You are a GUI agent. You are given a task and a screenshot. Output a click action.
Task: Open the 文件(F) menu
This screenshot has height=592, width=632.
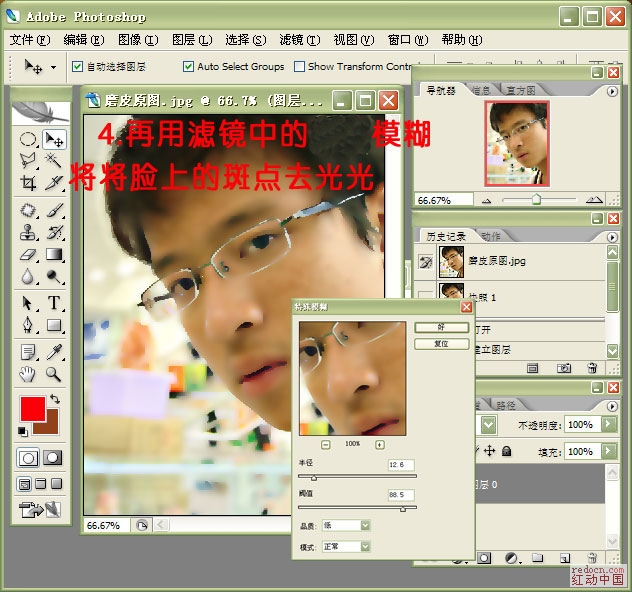click(30, 39)
